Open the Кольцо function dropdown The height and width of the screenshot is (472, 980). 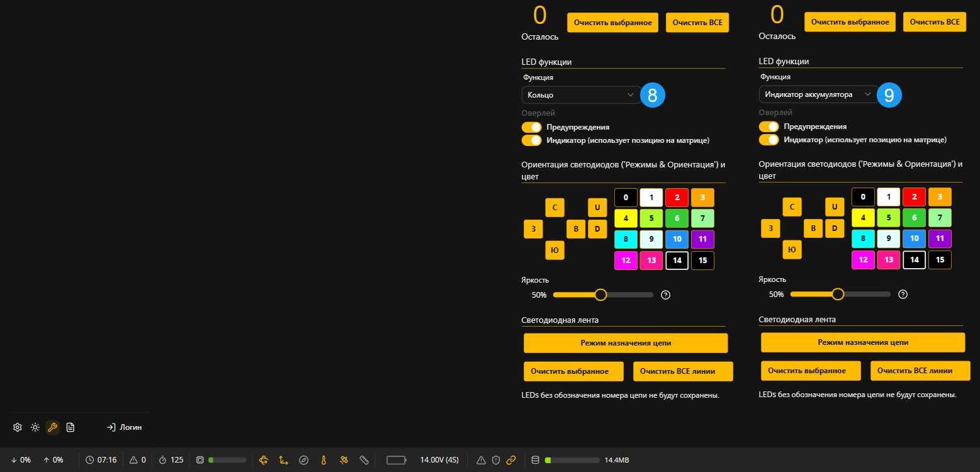click(581, 95)
